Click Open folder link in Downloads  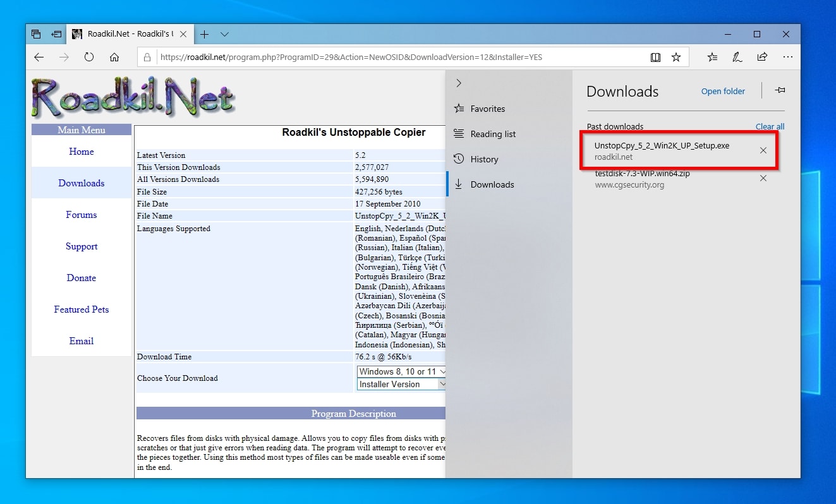(x=723, y=91)
